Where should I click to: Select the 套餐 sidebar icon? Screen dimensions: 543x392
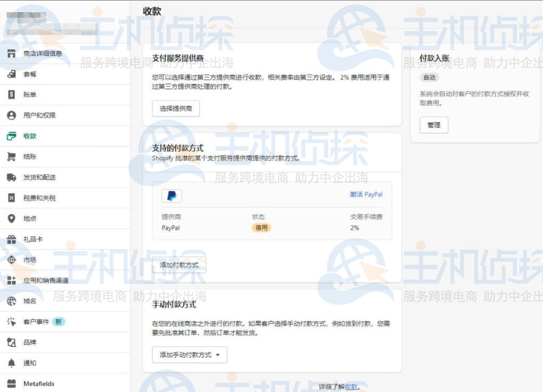coord(11,74)
